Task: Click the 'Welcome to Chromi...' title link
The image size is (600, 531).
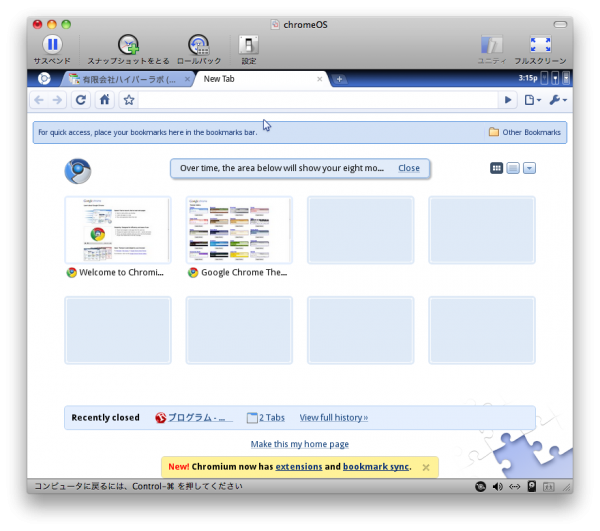Action: (x=121, y=272)
